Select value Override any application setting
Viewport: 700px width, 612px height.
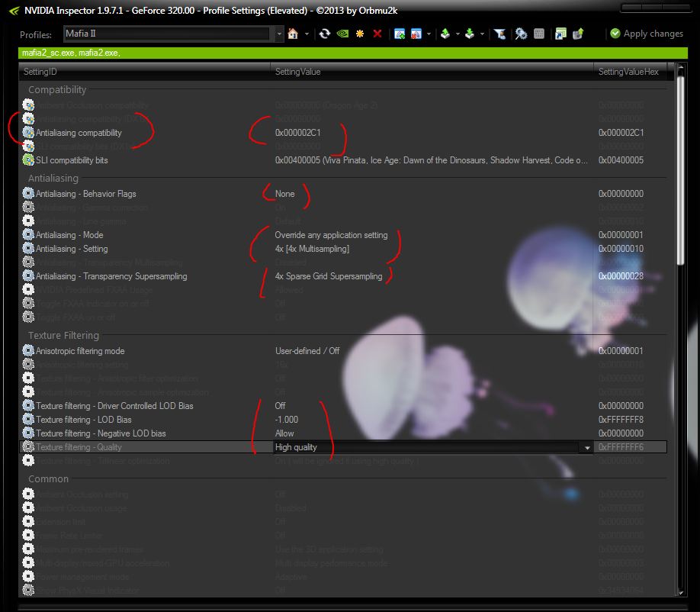331,235
